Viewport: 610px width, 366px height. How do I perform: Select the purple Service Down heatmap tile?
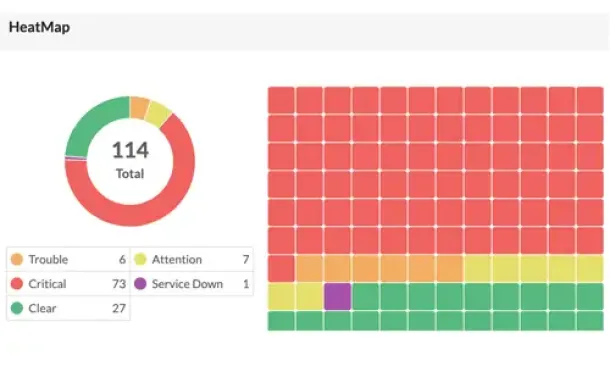337,296
